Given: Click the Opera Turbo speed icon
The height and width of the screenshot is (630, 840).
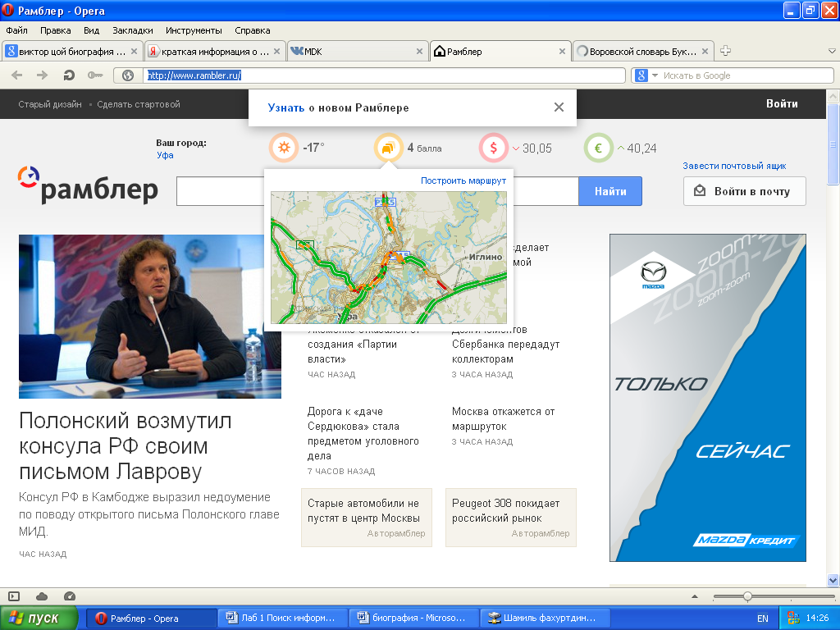Looking at the screenshot, I should point(70,596).
